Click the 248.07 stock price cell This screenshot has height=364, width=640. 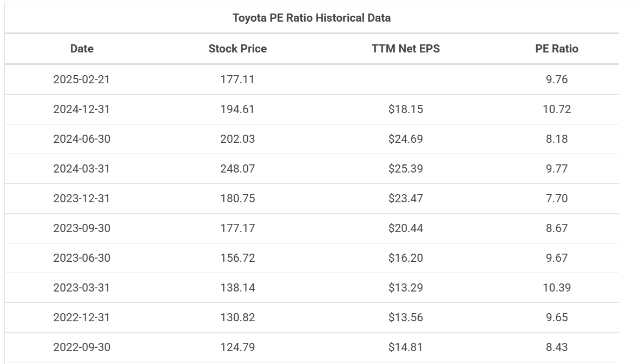(237, 169)
